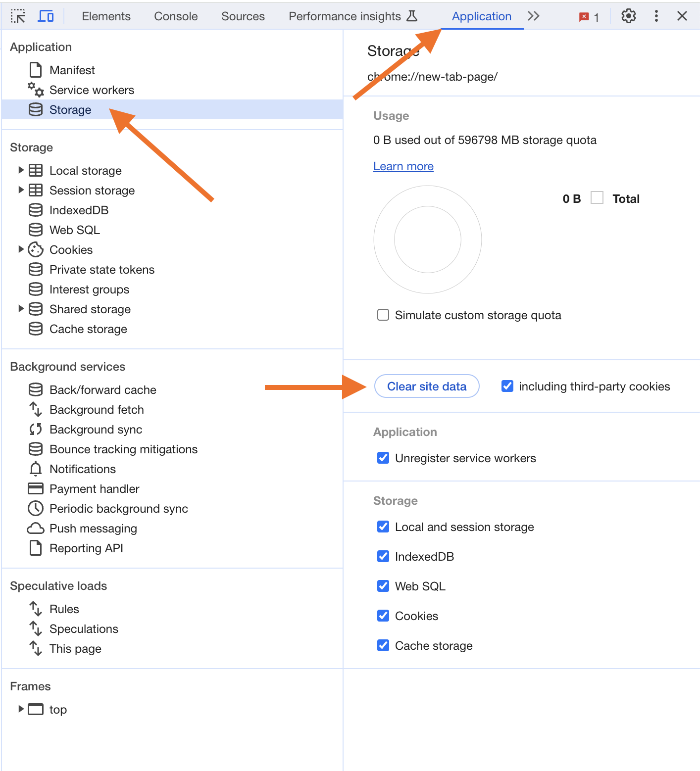Click the Cookies icon in sidebar
Image resolution: width=700 pixels, height=771 pixels.
point(36,250)
